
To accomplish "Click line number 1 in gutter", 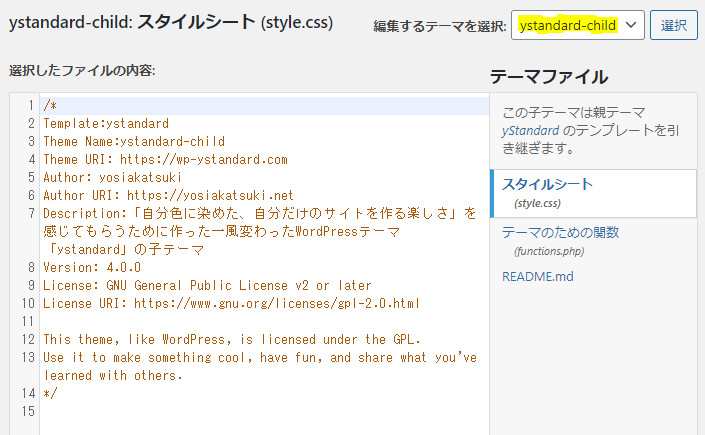I will 31,106.
